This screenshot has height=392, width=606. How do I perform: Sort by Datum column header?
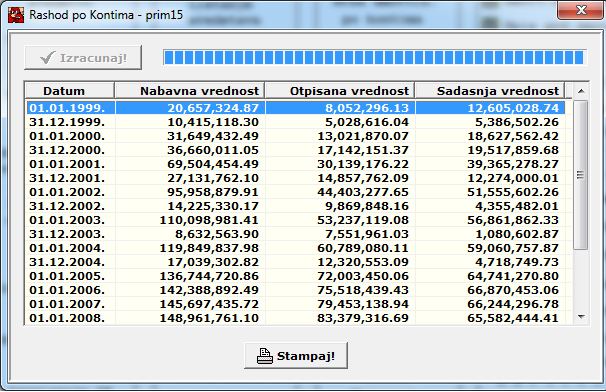70,91
